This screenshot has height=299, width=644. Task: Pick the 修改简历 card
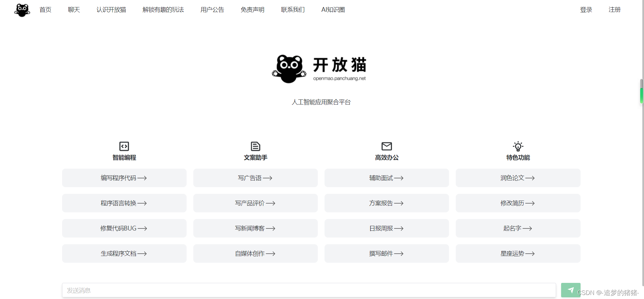(518, 203)
